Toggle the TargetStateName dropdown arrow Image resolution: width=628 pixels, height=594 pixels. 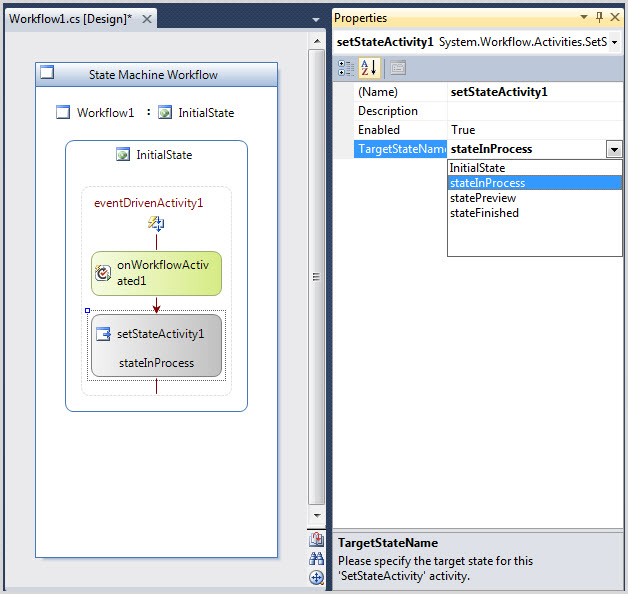(614, 149)
